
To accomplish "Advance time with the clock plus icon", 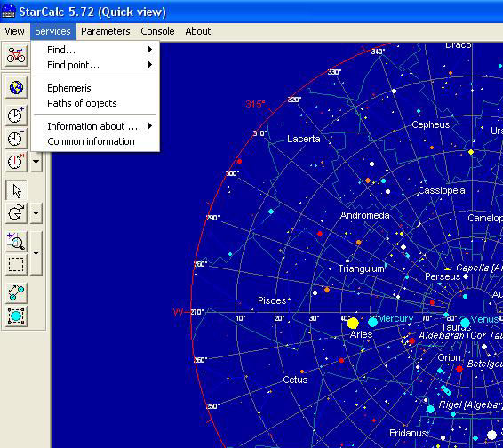I will 16,115.
